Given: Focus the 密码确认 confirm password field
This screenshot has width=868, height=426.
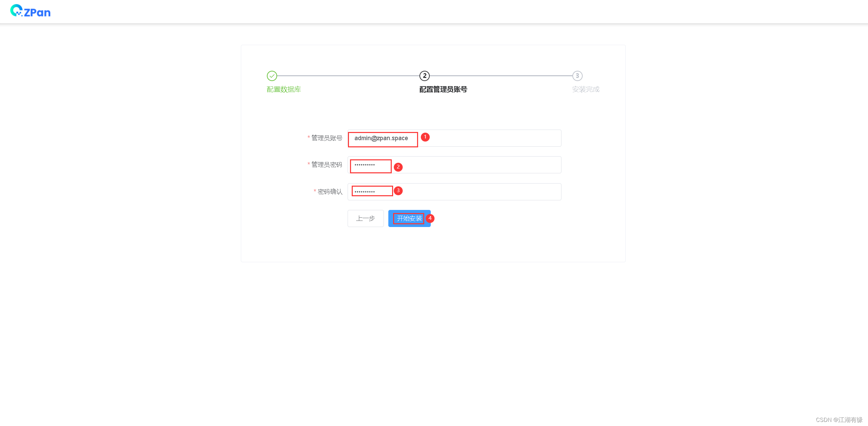Looking at the screenshot, I should pyautogui.click(x=454, y=192).
